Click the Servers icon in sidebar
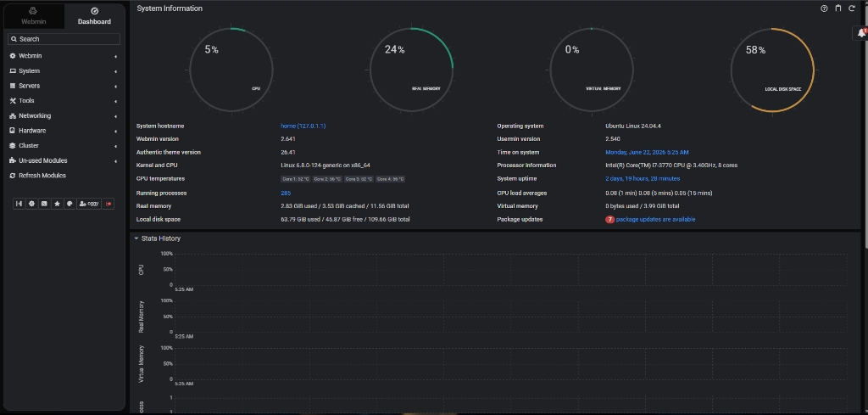The width and height of the screenshot is (868, 415). pyautogui.click(x=14, y=86)
